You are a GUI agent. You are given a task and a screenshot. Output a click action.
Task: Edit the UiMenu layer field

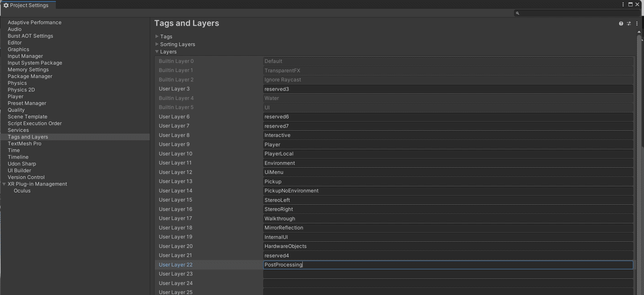(448, 172)
